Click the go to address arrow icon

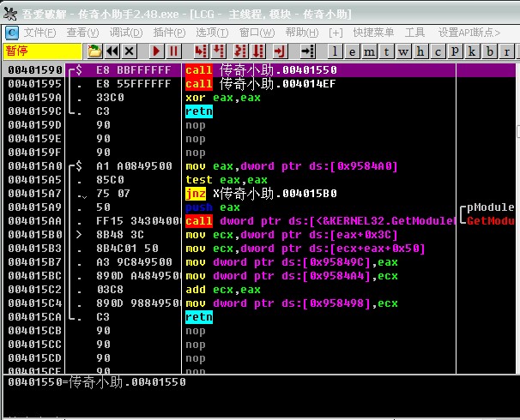pos(307,51)
